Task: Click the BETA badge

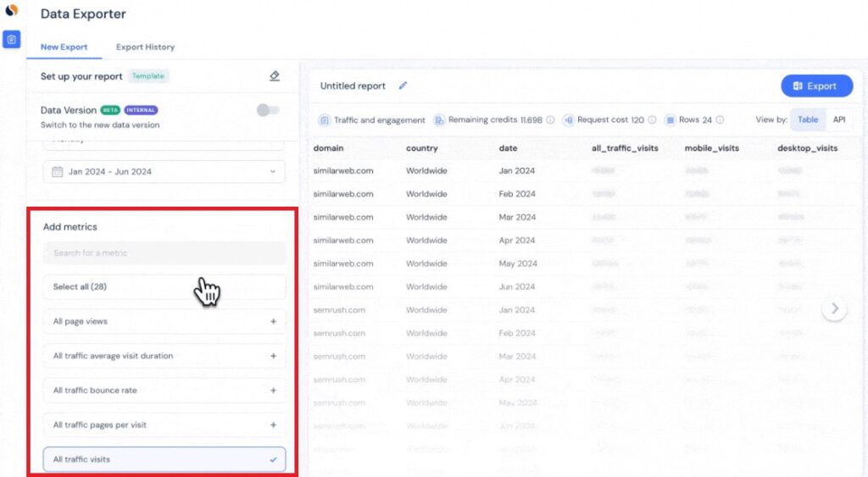Action: point(110,110)
